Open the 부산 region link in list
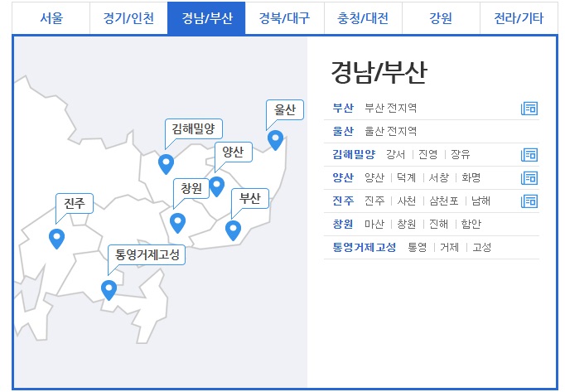The image size is (565, 392). point(343,108)
